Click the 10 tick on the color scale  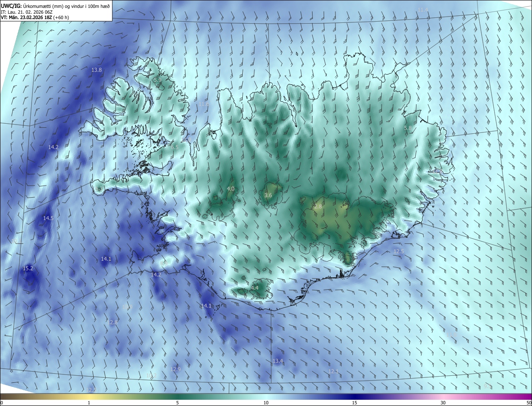pos(266,403)
